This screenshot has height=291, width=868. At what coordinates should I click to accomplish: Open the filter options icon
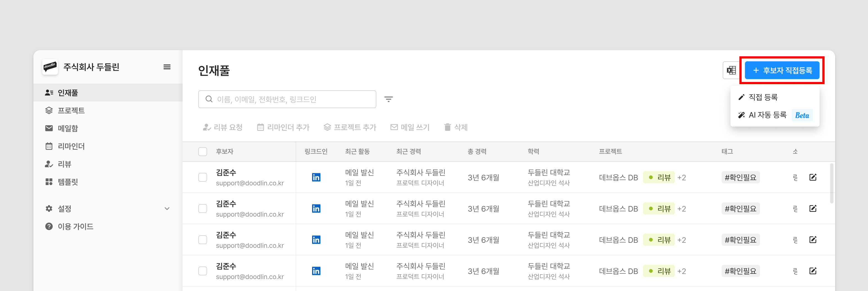pyautogui.click(x=388, y=99)
